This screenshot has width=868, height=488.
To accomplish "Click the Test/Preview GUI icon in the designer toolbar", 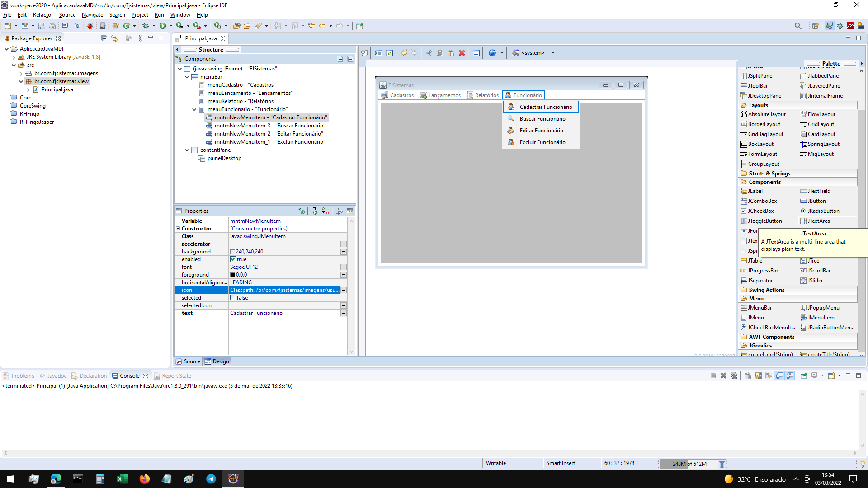I will tap(378, 53).
